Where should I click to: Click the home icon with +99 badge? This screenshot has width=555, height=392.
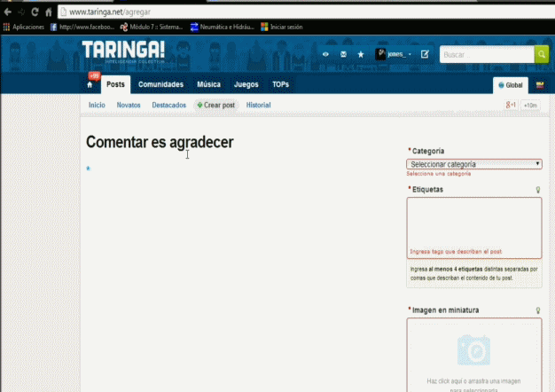[x=90, y=84]
